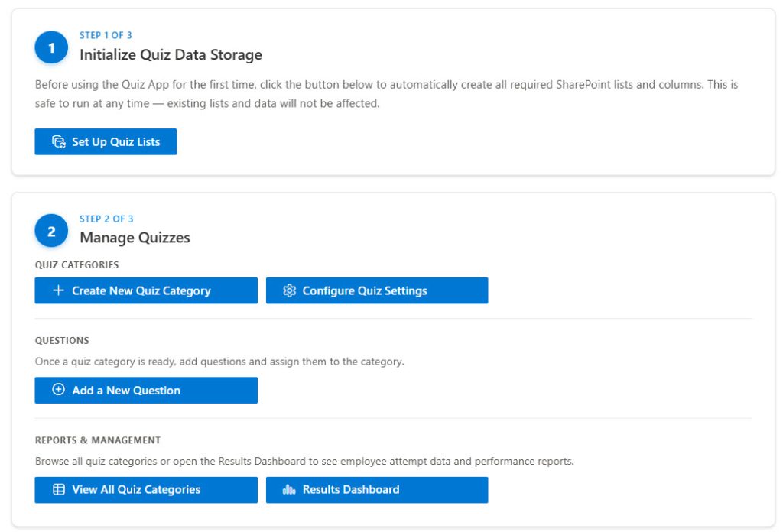Click the paragraph starting 'Before using the Quiz App'

point(386,94)
